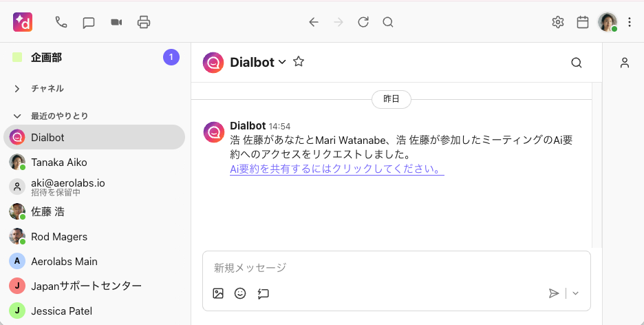Open Jessica Patel conversation

tap(94, 311)
